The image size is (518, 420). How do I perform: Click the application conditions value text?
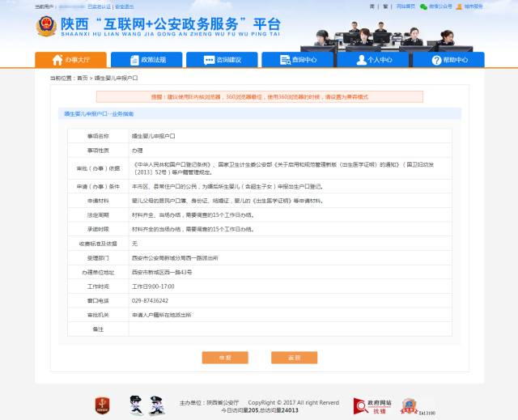coord(227,187)
